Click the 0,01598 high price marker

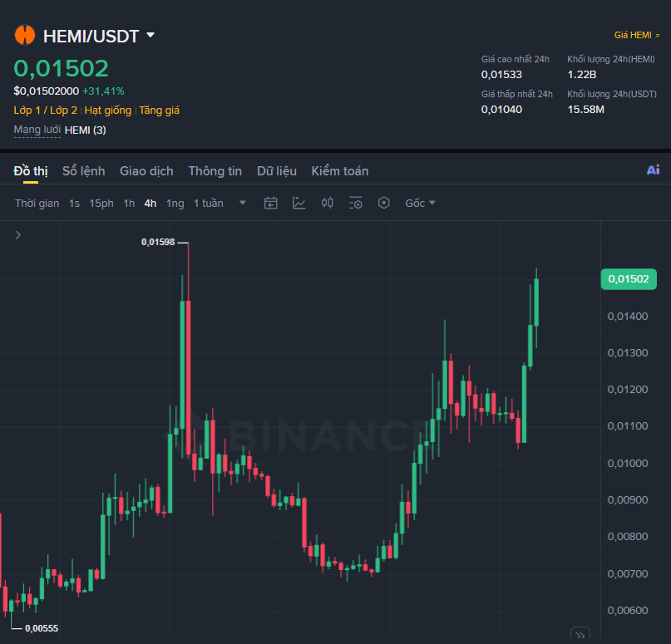pyautogui.click(x=158, y=242)
